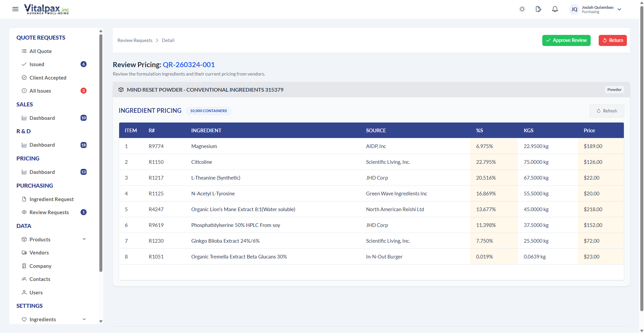Open the hamburger navigation menu

[x=15, y=9]
